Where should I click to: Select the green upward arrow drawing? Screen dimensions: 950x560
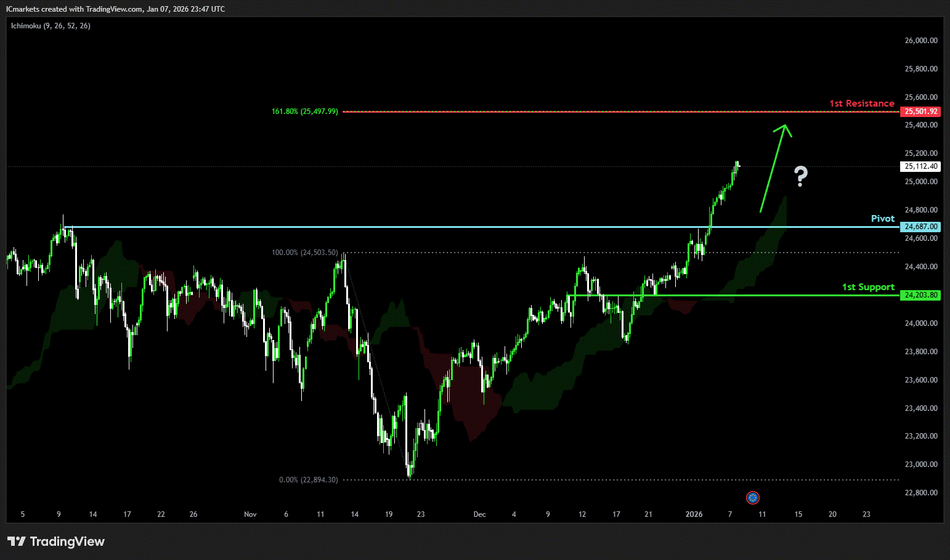pos(774,168)
